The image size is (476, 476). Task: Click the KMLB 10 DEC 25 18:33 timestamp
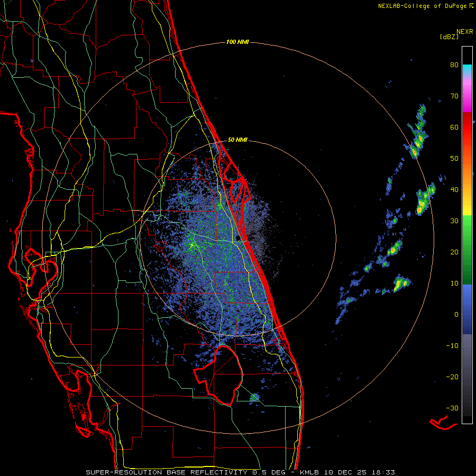coord(347,472)
